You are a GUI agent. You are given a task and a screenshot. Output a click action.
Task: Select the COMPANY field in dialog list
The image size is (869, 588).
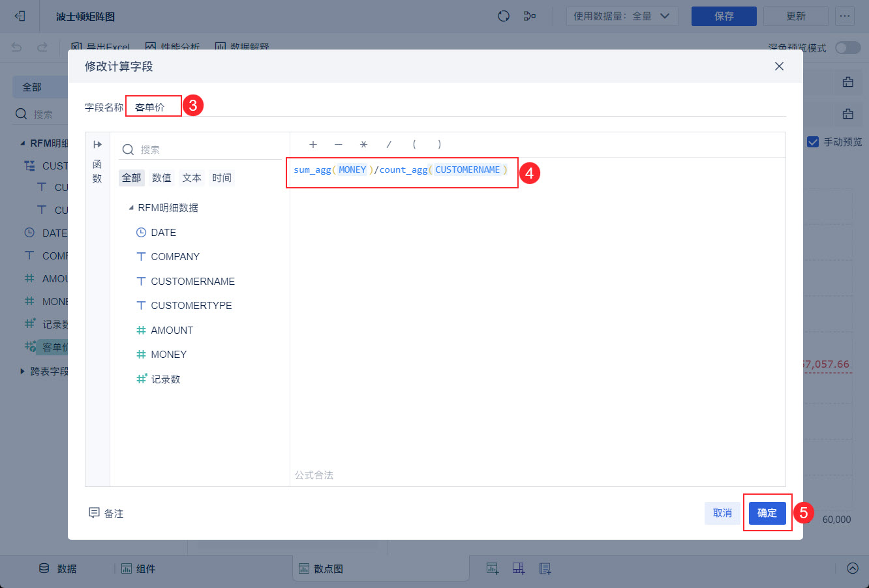click(x=168, y=257)
